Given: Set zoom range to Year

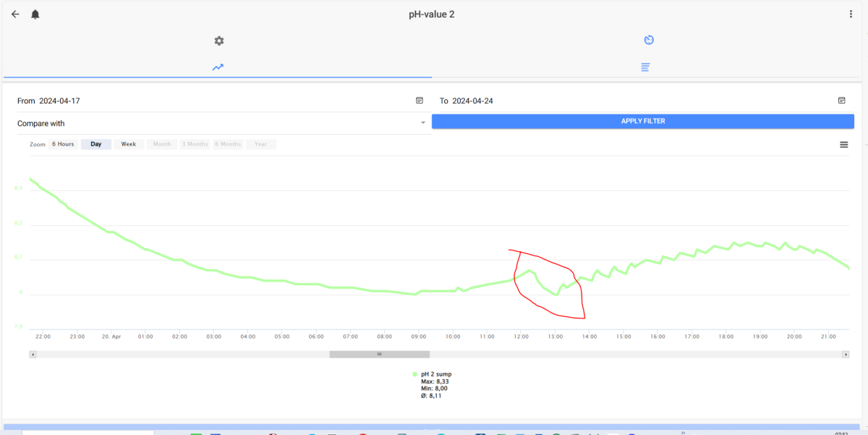Looking at the screenshot, I should point(261,144).
